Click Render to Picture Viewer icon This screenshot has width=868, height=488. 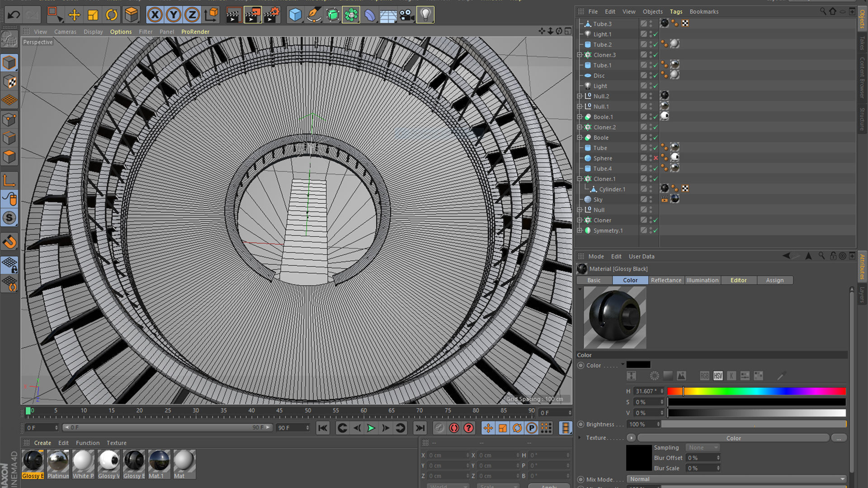[252, 15]
